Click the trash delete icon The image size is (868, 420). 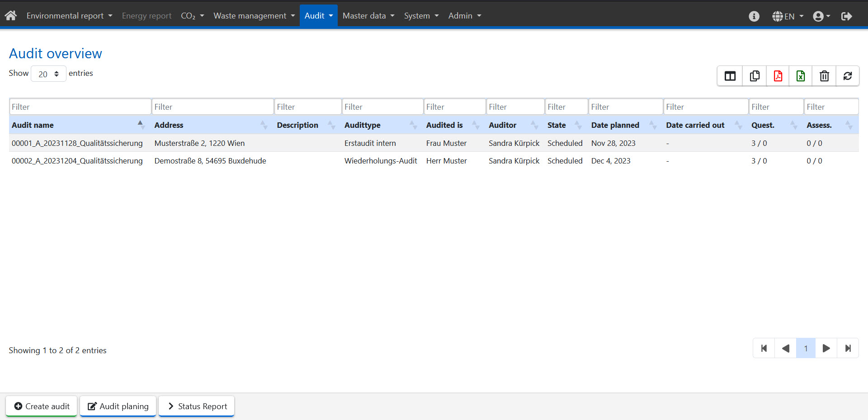(x=824, y=76)
